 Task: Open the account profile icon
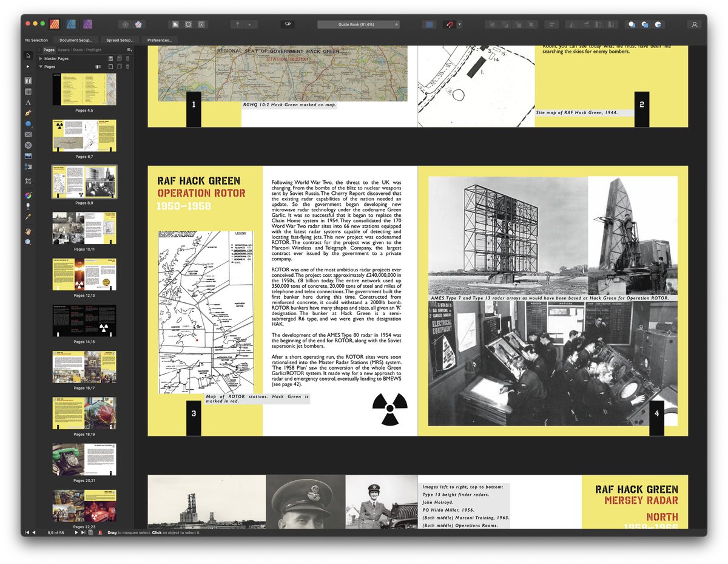(695, 24)
